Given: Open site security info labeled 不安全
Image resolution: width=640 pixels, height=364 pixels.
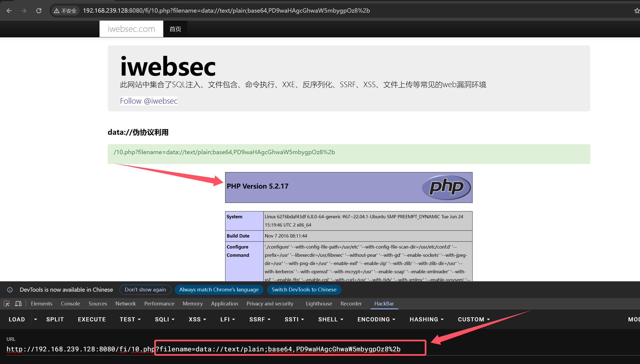Looking at the screenshot, I should (x=65, y=10).
